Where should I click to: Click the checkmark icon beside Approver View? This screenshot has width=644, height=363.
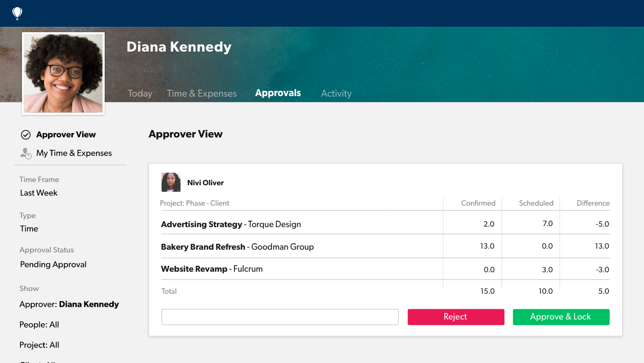[25, 134]
